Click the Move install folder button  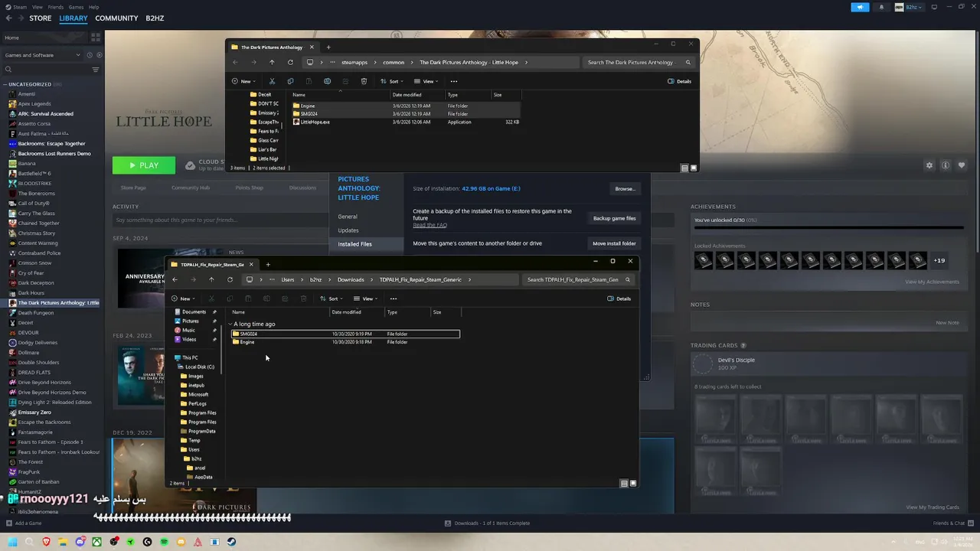[614, 243]
